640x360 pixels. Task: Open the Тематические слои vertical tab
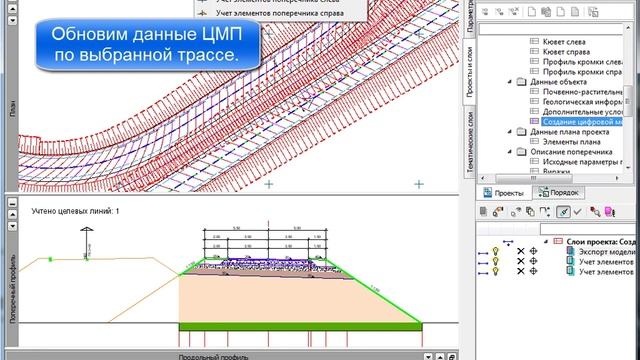click(x=469, y=142)
